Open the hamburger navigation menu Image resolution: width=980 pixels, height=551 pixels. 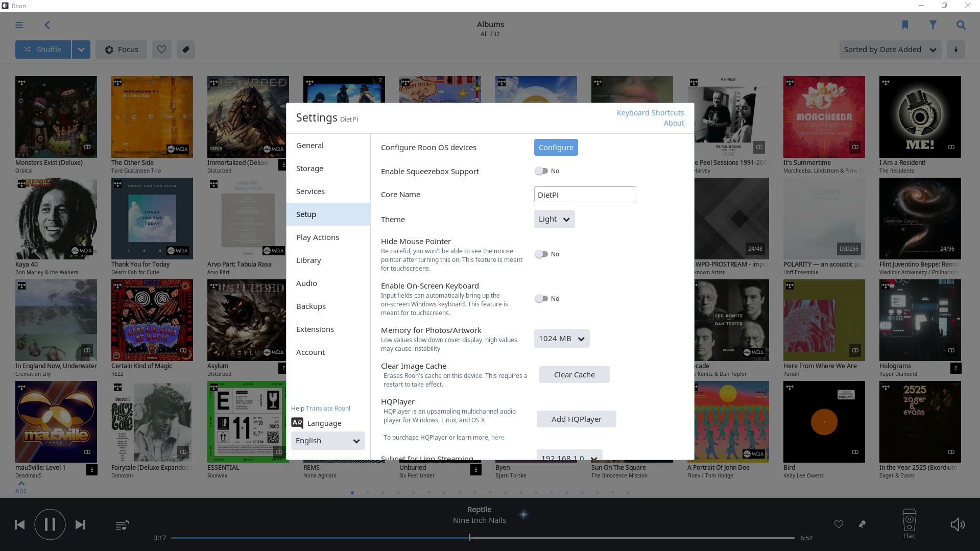[x=19, y=25]
